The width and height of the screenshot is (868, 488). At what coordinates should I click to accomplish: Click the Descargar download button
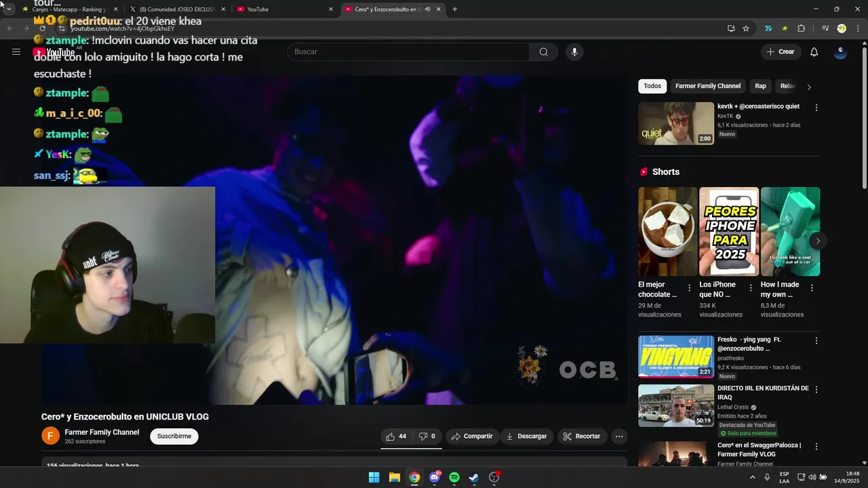[526, 436]
